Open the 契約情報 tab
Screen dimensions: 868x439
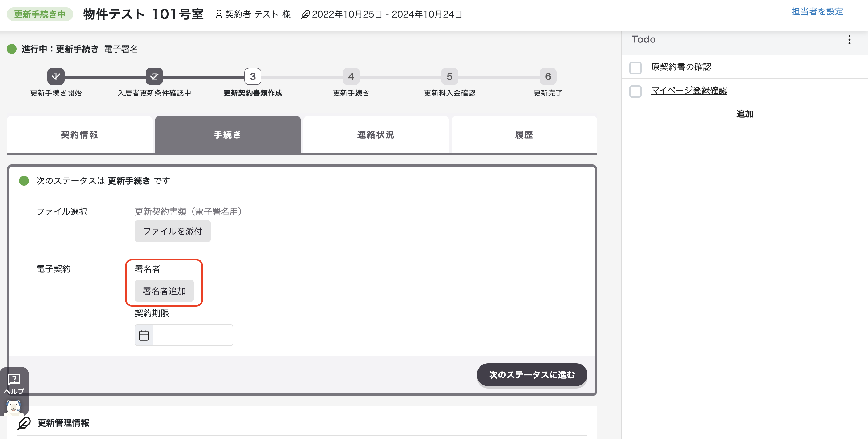pos(80,135)
